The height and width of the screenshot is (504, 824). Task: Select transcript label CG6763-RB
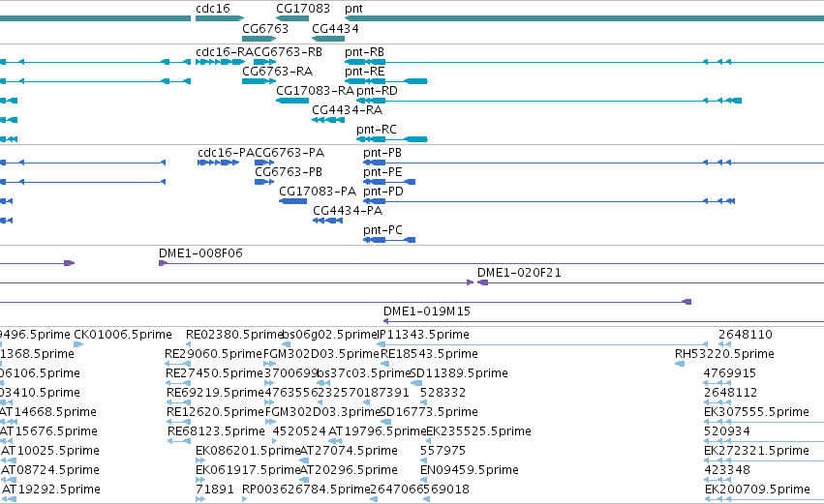pyautogui.click(x=289, y=52)
